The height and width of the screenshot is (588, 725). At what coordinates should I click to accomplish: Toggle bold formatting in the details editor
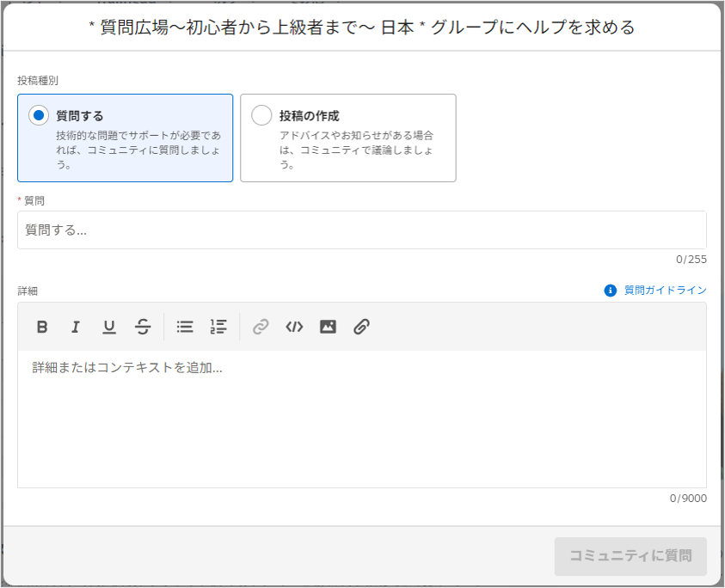(42, 327)
